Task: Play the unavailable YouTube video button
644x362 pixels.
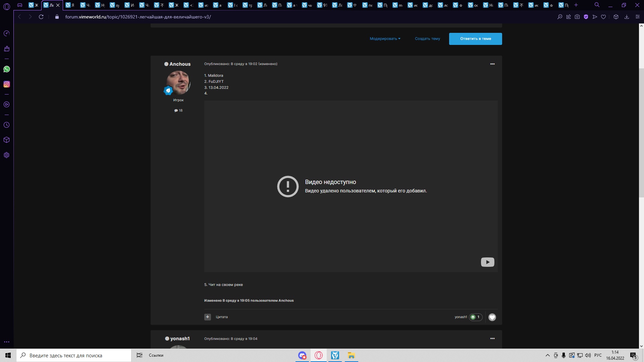Action: tap(487, 262)
